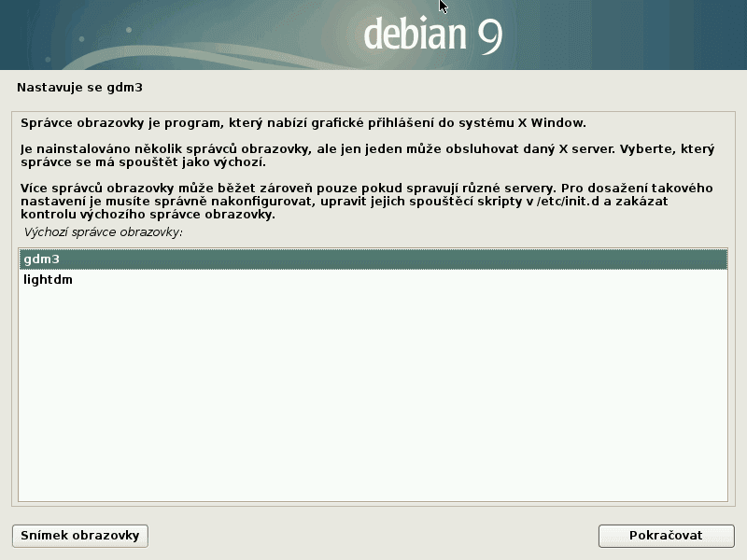Choose lightdm from the list
The image size is (747, 560).
(x=373, y=279)
